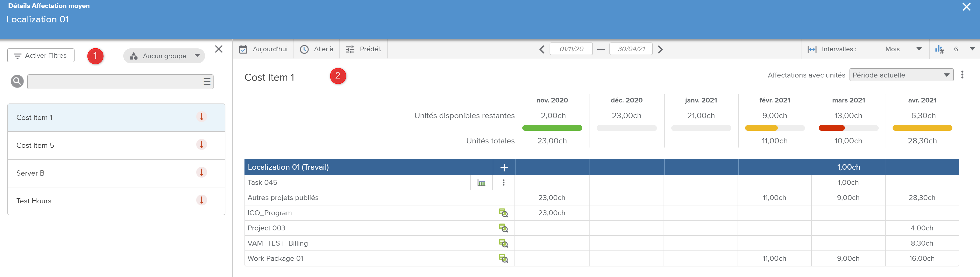Click the chart icon on Task 045 row
980x277 pixels.
tap(481, 183)
